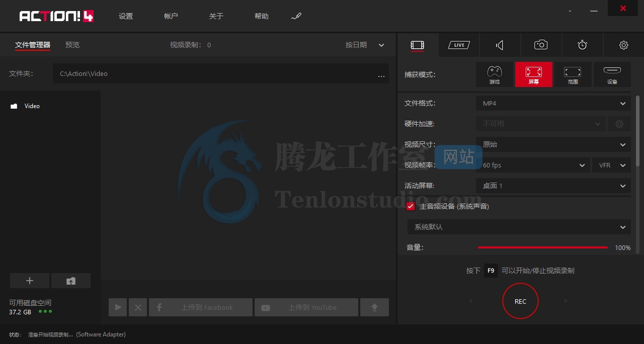Click the settings panel vertical scrollbar
The image size is (644, 344).
click(638, 131)
